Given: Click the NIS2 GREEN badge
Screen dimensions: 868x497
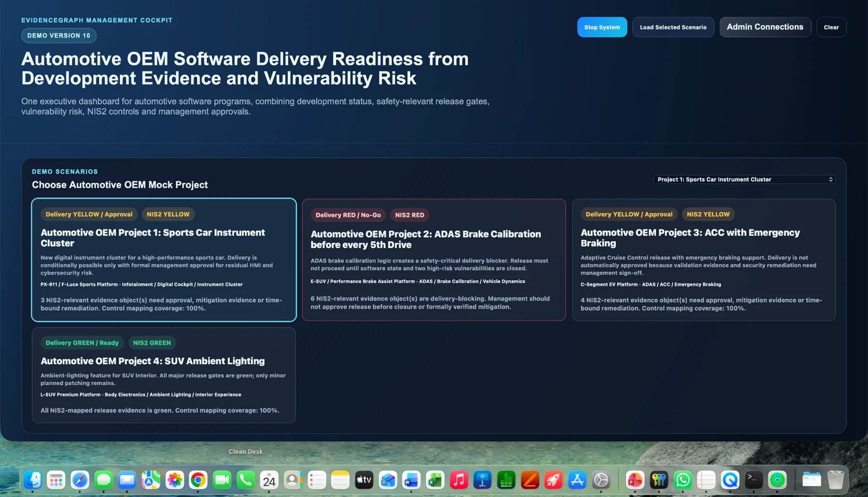Looking at the screenshot, I should click(152, 343).
